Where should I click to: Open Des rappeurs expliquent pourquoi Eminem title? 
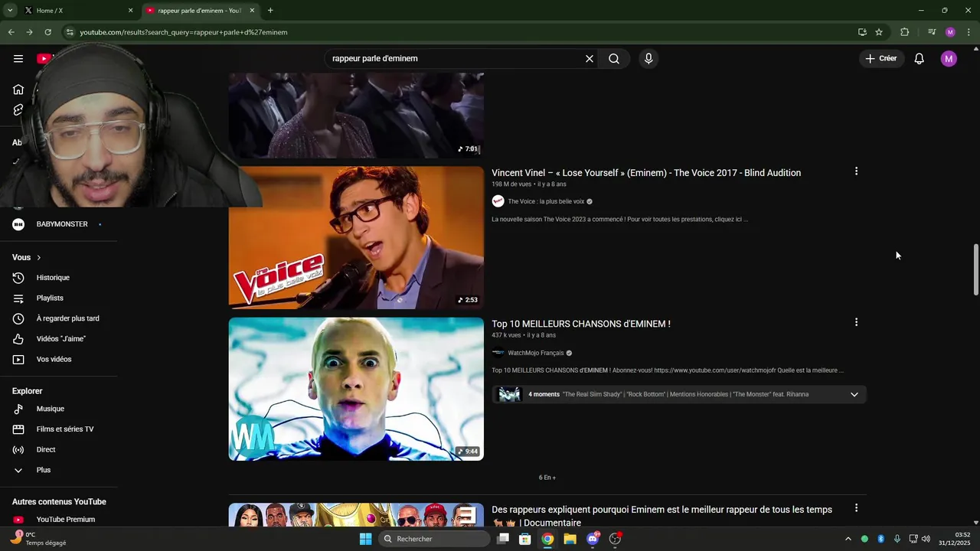point(661,516)
